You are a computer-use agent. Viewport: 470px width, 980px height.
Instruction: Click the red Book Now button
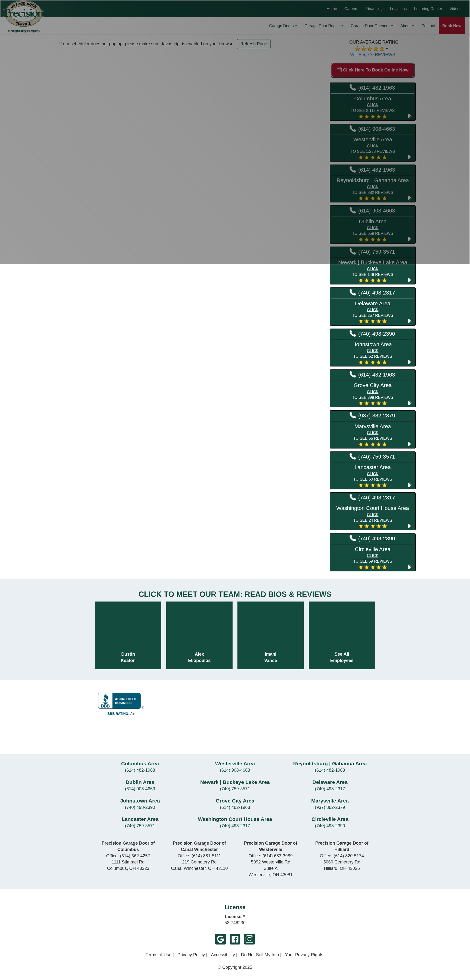(452, 26)
